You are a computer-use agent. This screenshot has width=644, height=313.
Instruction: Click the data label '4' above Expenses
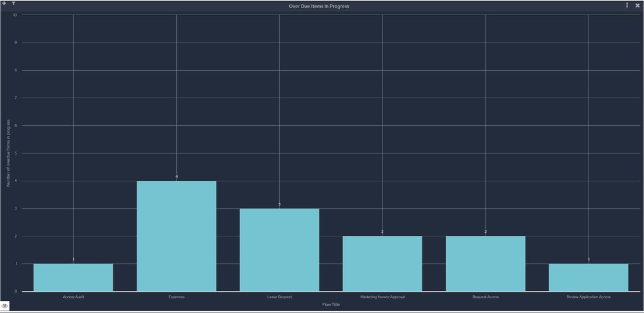pyautogui.click(x=177, y=177)
